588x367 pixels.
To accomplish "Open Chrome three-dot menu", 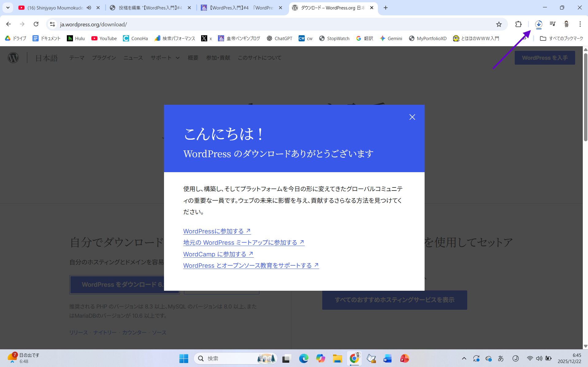I will [580, 24].
